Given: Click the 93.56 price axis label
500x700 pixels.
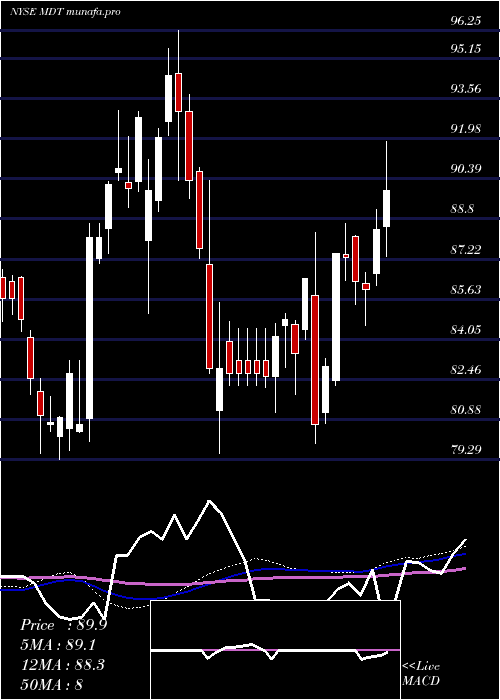Looking at the screenshot, I should coord(466,88).
